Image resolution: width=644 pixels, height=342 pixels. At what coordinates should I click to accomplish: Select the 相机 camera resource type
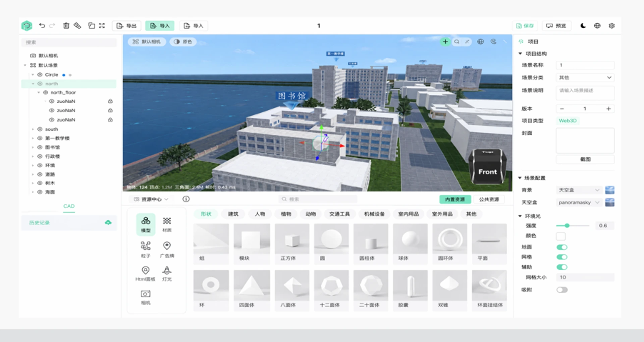(x=146, y=297)
